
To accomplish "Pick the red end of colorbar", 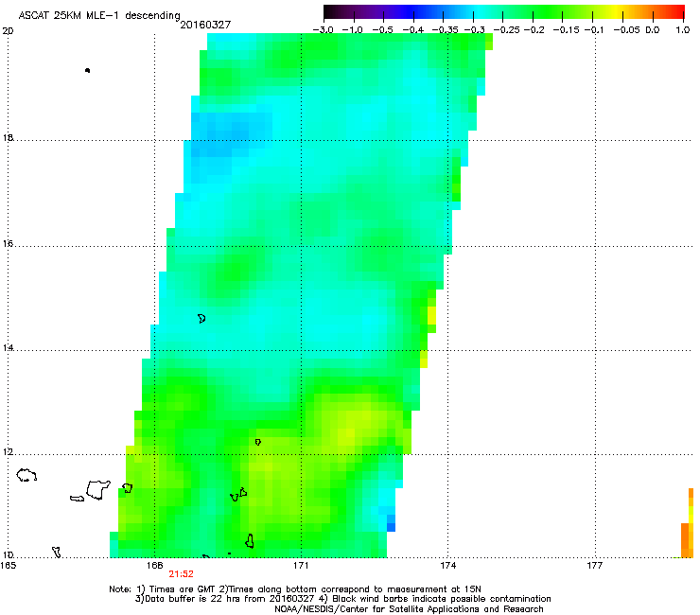I will pyautogui.click(x=678, y=12).
